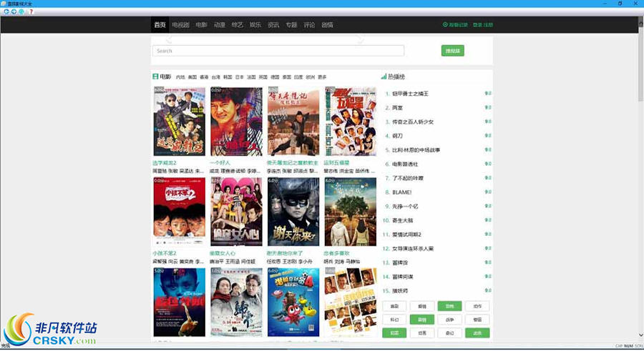Image resolution: width=644 pixels, height=351 pixels.
Task: Filter movies by 欧洲 region
Action: click(311, 77)
